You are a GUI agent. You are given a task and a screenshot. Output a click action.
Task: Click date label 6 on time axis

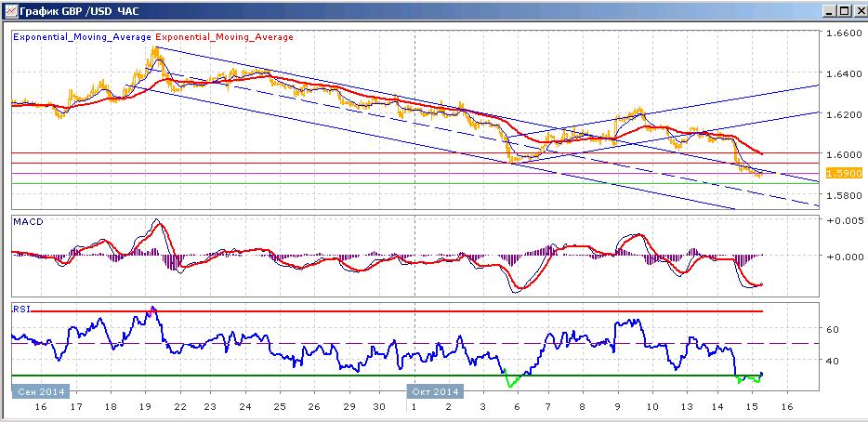(x=517, y=407)
